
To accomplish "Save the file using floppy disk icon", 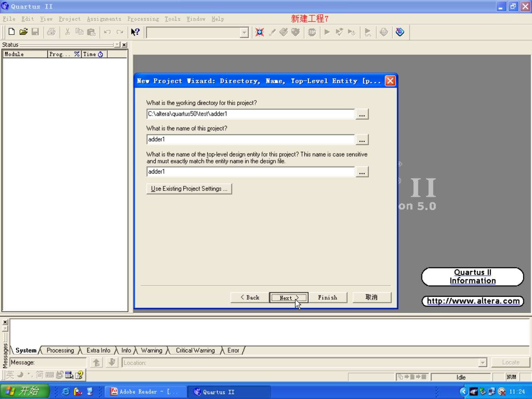I will 35,32.
